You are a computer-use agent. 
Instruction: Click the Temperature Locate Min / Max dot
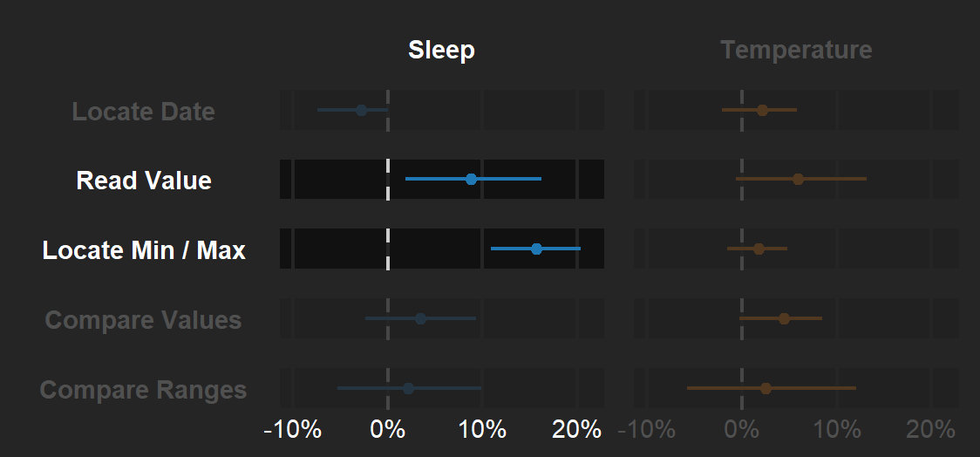coord(759,249)
